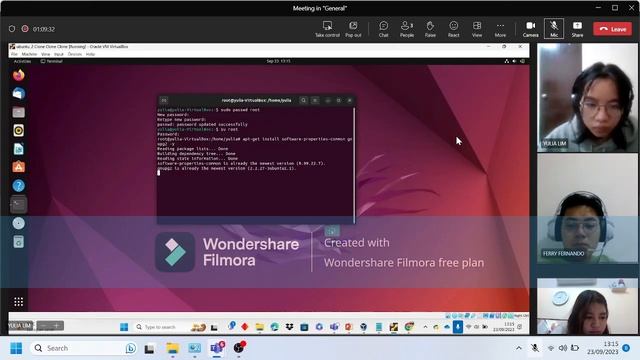Open Ubuntu Software from the dock

click(18, 167)
